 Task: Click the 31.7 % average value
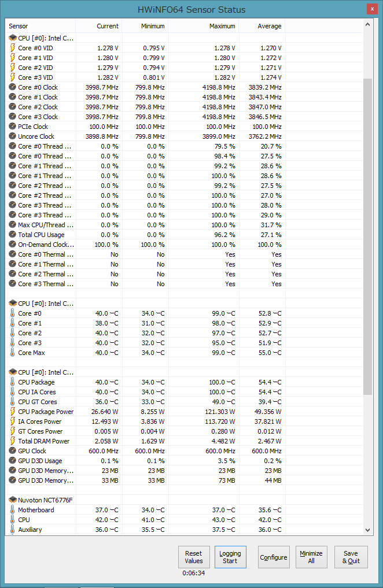[x=271, y=225]
